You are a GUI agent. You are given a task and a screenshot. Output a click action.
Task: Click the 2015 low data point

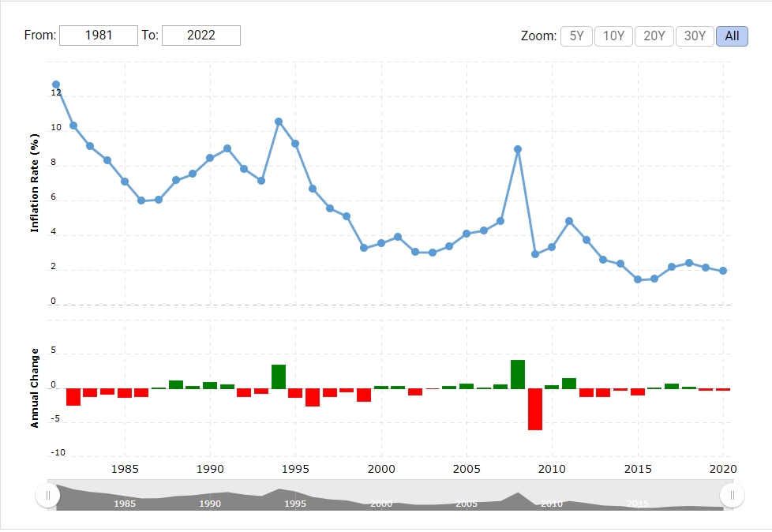(x=637, y=279)
